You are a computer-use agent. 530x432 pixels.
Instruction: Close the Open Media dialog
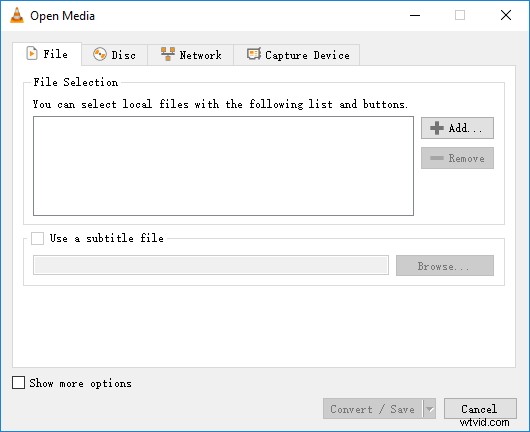point(506,15)
